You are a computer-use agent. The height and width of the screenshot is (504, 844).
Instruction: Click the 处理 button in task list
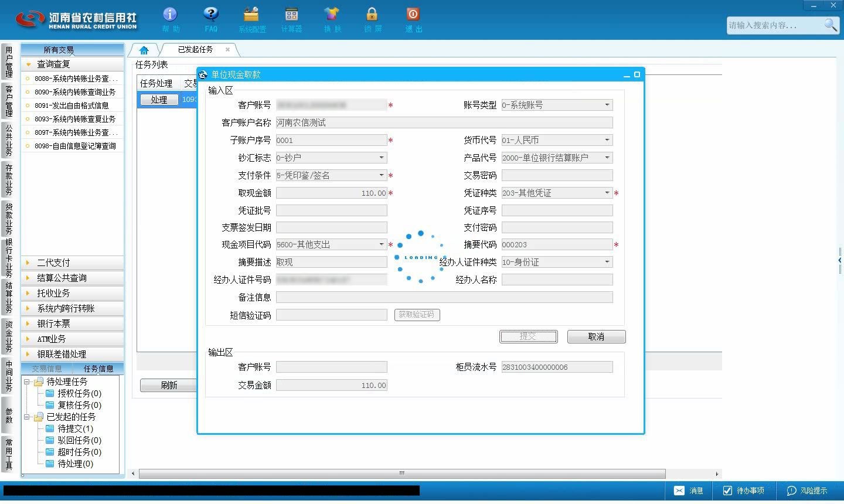point(159,100)
